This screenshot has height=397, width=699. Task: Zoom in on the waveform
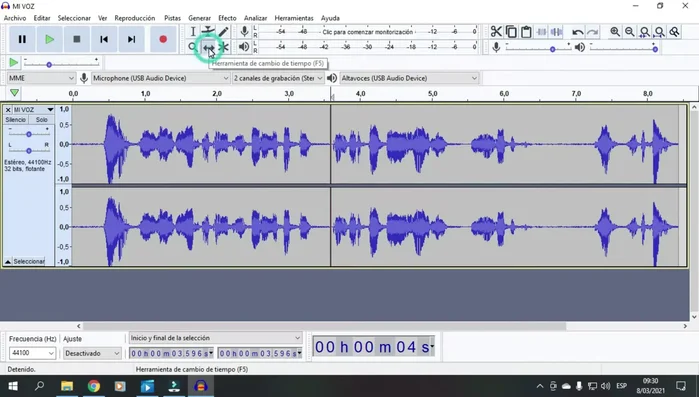[615, 32]
